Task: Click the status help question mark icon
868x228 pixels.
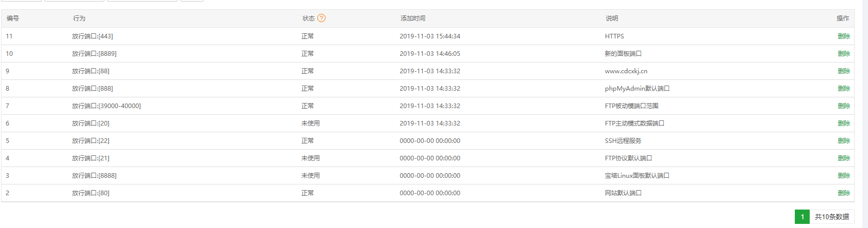Action: [x=321, y=18]
